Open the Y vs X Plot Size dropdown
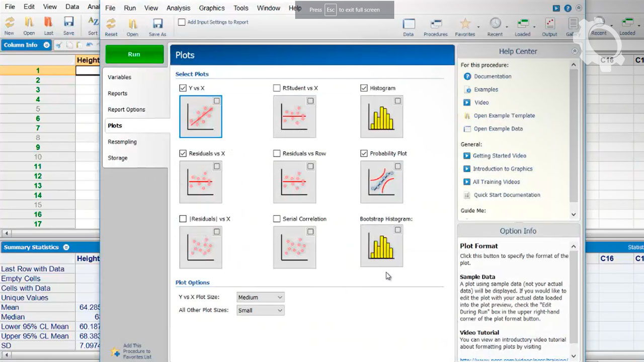The width and height of the screenshot is (644, 362). pos(260,297)
